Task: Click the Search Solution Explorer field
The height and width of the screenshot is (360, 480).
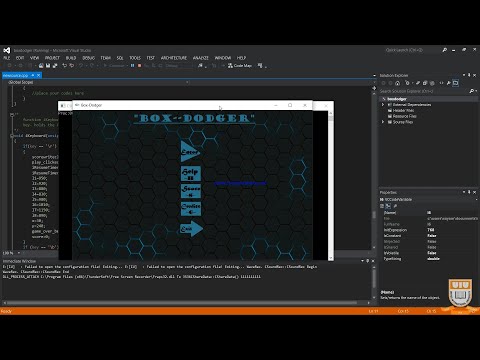Action: [x=423, y=91]
